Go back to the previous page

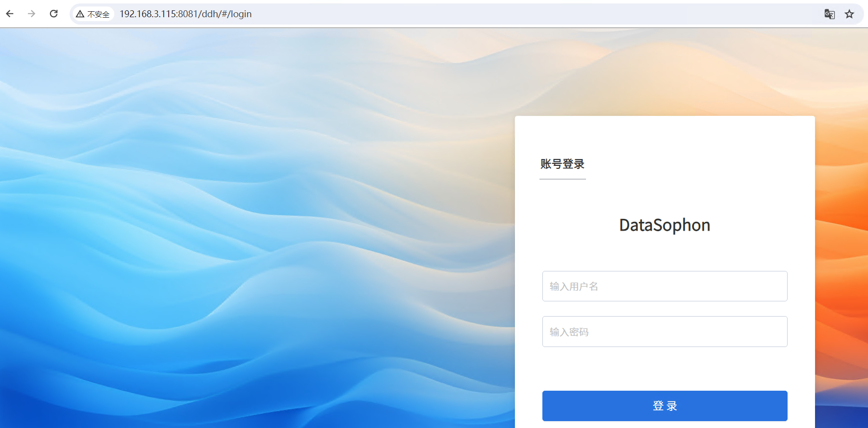(10, 14)
